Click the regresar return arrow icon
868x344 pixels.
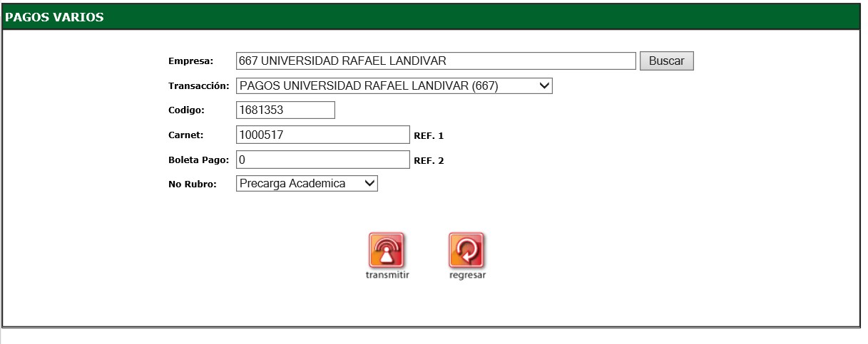(466, 251)
